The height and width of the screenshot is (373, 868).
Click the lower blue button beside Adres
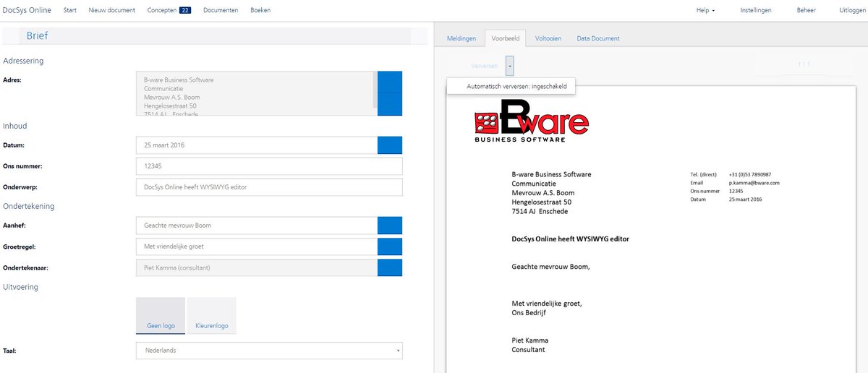(x=390, y=105)
